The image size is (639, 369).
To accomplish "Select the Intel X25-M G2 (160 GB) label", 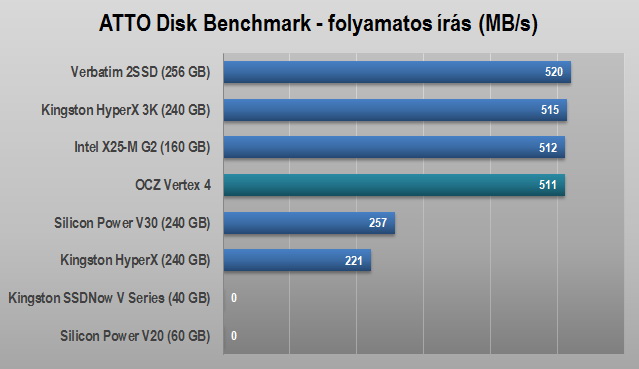I will (x=142, y=147).
